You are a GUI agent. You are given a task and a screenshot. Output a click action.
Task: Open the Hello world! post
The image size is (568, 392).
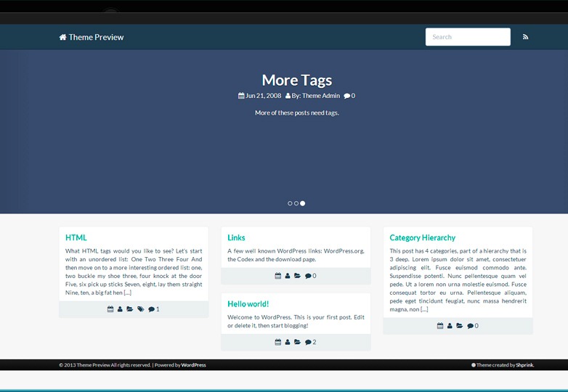[x=248, y=303]
